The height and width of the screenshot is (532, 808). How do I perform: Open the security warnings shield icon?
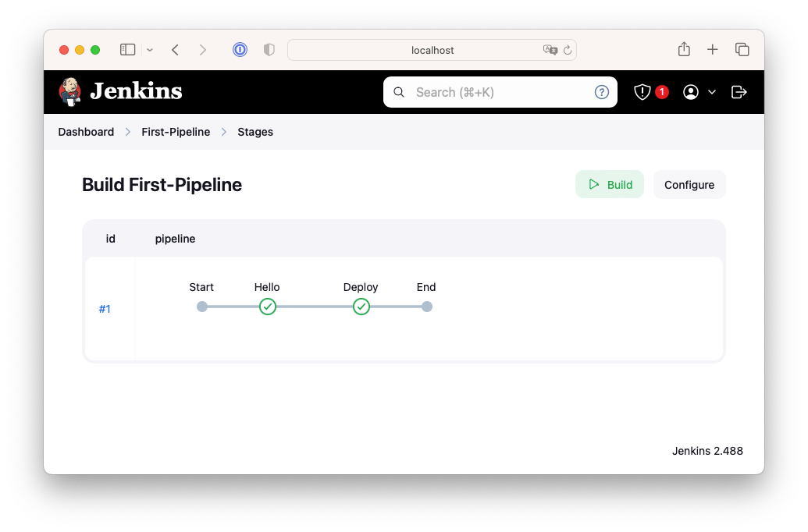click(642, 92)
